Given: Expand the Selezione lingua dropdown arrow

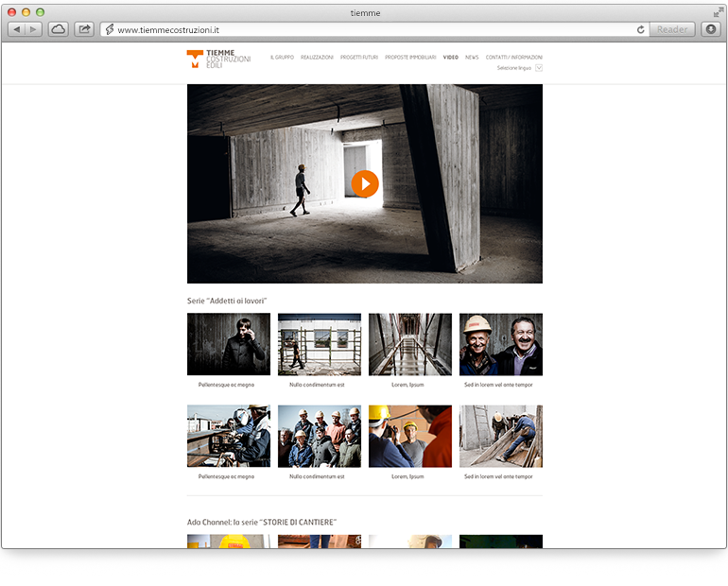Looking at the screenshot, I should coord(539,68).
